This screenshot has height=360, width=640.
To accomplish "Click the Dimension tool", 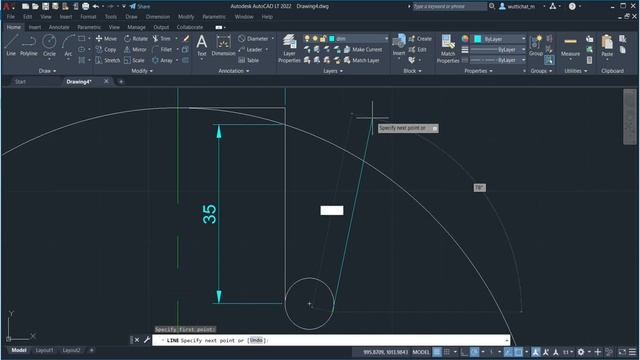I will [x=223, y=45].
